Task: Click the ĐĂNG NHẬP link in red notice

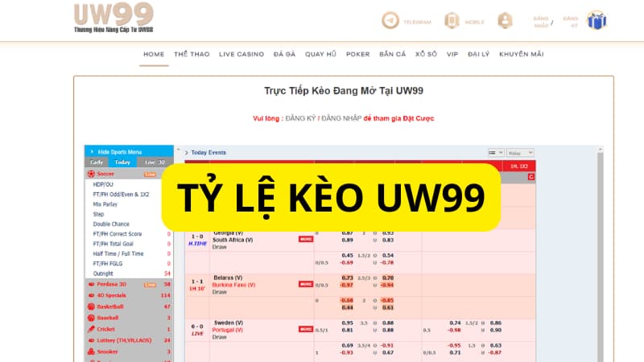Action: click(341, 118)
